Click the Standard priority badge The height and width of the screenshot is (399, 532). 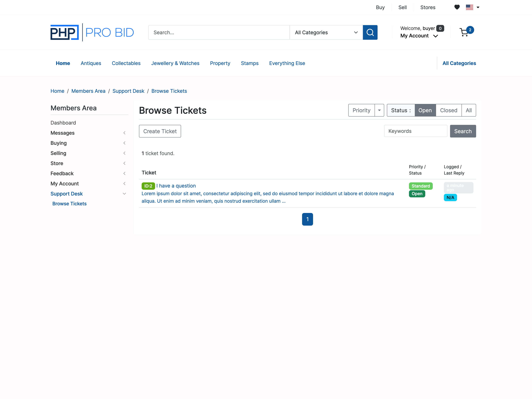420,186
